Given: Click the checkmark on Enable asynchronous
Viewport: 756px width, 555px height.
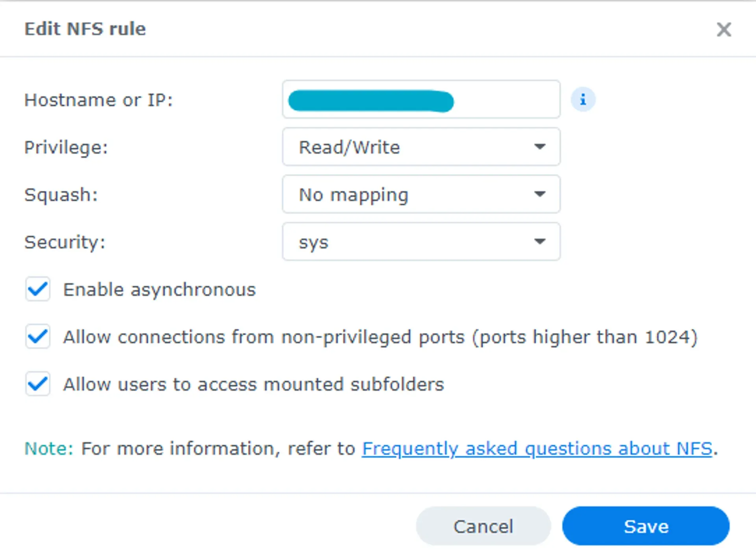Looking at the screenshot, I should point(37,289).
